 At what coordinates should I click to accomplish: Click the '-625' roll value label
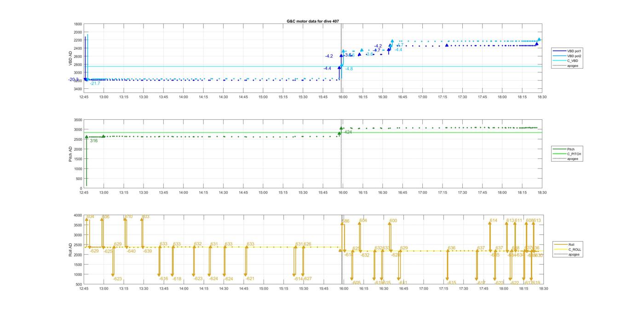(108, 251)
